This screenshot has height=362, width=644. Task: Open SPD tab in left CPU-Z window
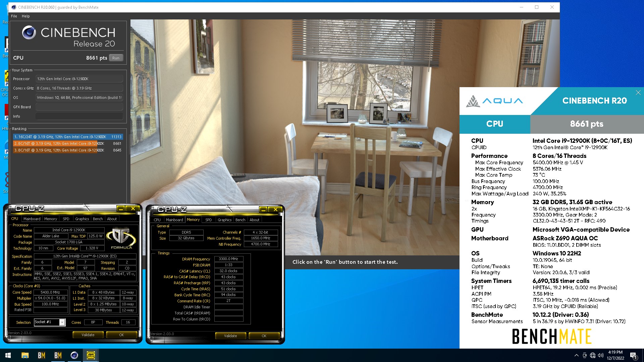click(66, 219)
